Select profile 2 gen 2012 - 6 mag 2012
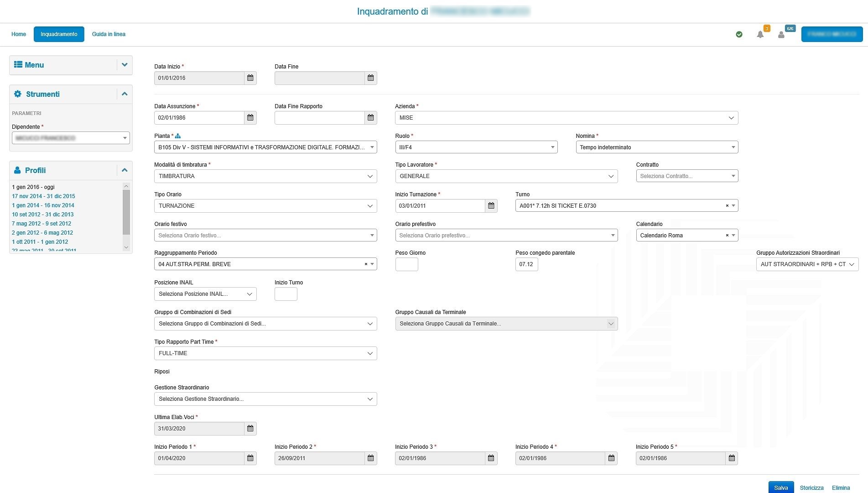868x493 pixels. click(42, 233)
